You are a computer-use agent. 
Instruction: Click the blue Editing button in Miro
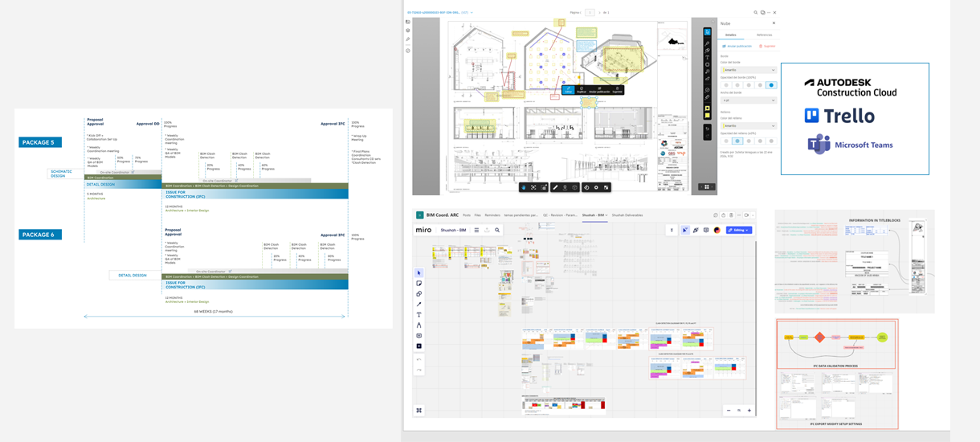pyautogui.click(x=739, y=230)
